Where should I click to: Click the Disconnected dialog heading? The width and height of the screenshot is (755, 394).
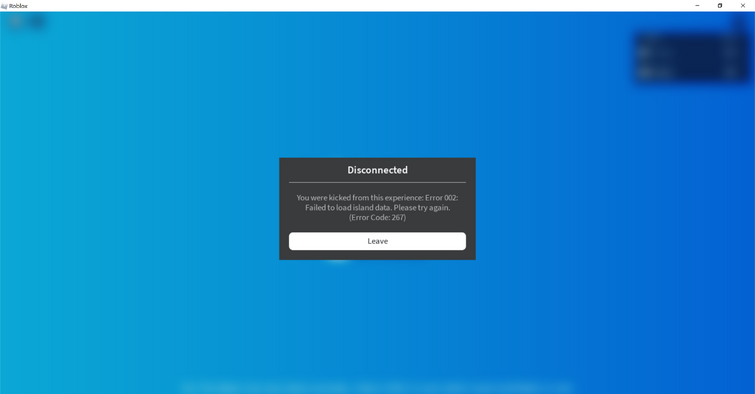click(x=378, y=170)
